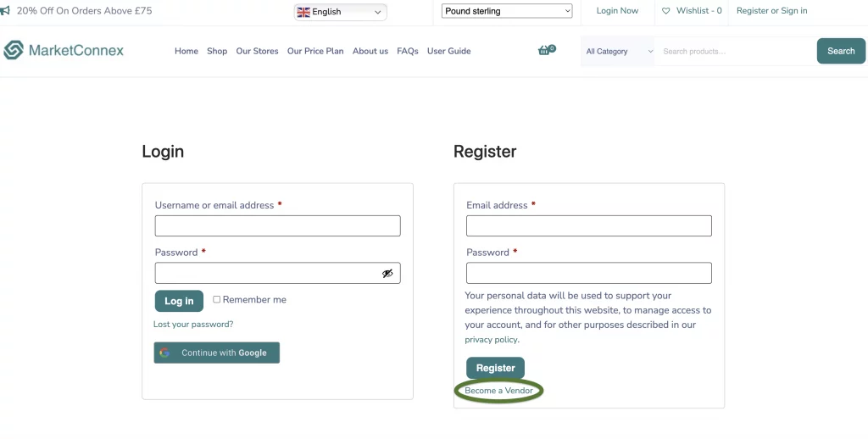Open the Our Price Plan page
This screenshot has height=439, width=868.
tap(315, 51)
